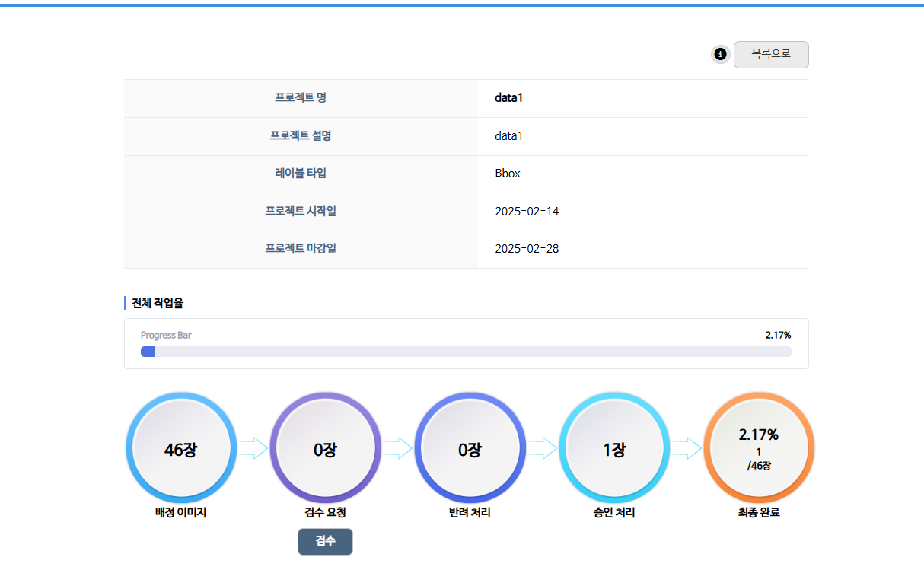Image resolution: width=924 pixels, height=570 pixels.
Task: Click arrow between 검수 요청 and 반려 처리
Action: [397, 448]
